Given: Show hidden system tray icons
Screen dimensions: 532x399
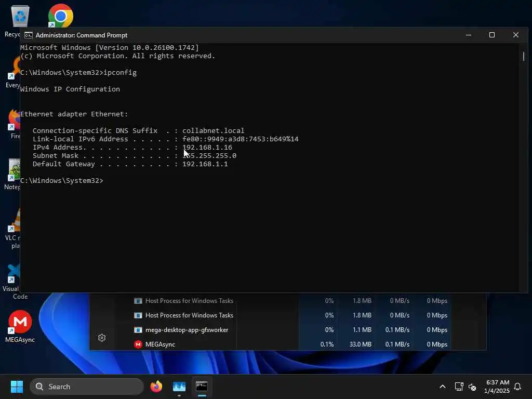Looking at the screenshot, I should (443, 387).
